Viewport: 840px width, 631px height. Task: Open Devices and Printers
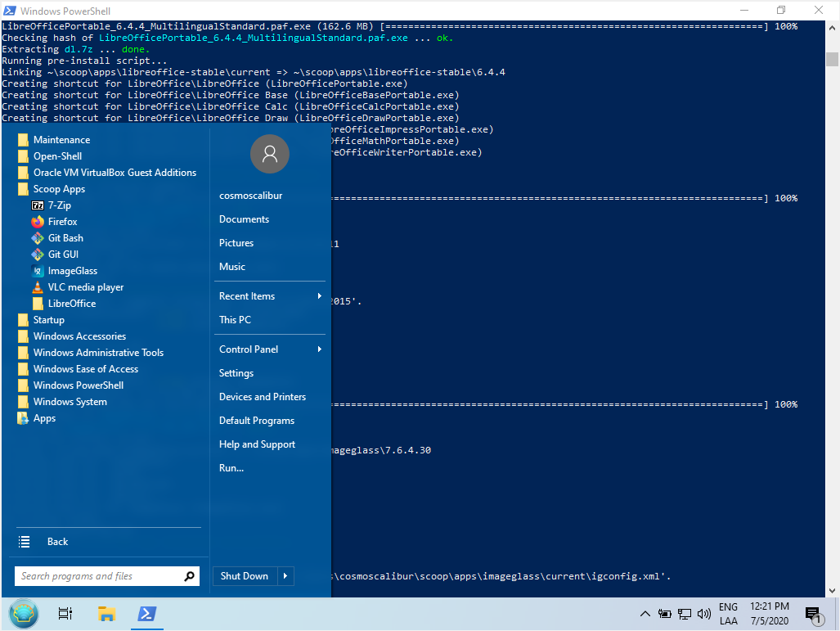tap(263, 397)
